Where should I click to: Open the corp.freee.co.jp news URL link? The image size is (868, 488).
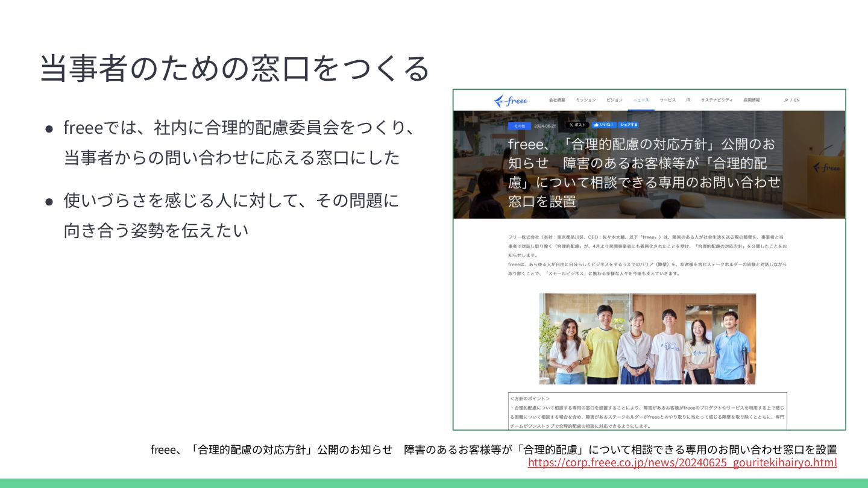(682, 463)
